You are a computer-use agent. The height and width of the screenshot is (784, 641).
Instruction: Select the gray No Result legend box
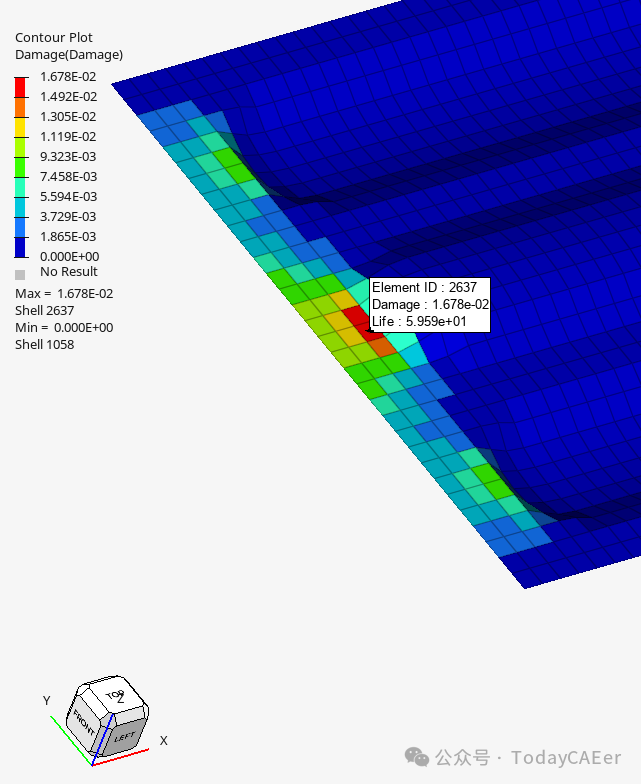[x=21, y=272]
